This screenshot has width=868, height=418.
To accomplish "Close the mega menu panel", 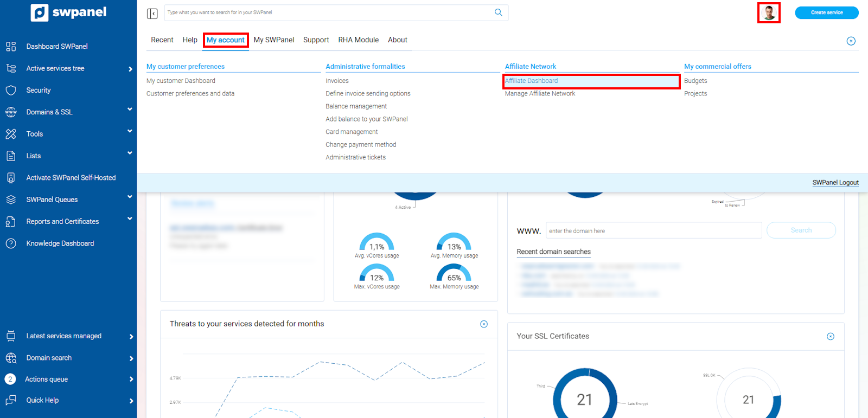I will 851,41.
